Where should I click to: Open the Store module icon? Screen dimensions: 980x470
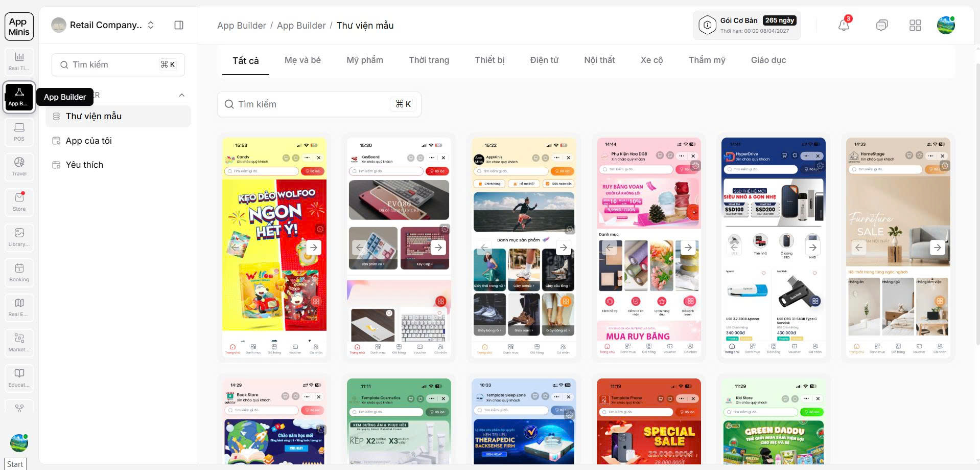[19, 202]
